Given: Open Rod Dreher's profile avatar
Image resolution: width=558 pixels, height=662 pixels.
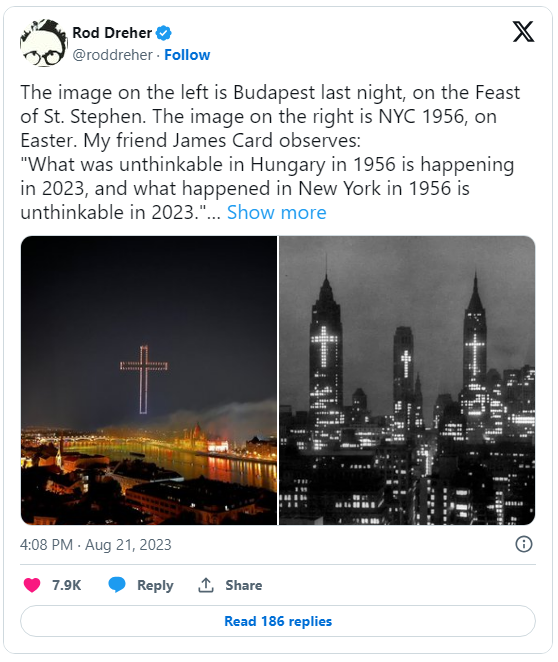Looking at the screenshot, I should (43, 43).
